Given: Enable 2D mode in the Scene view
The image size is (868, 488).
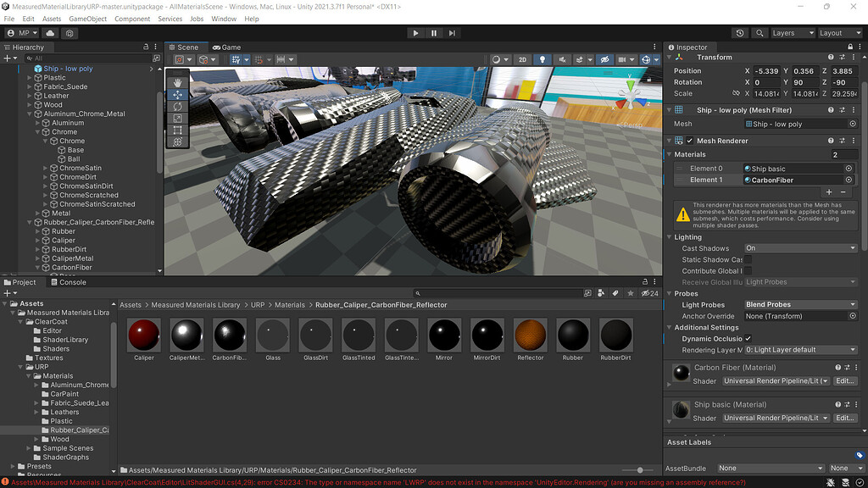Looking at the screenshot, I should 523,59.
